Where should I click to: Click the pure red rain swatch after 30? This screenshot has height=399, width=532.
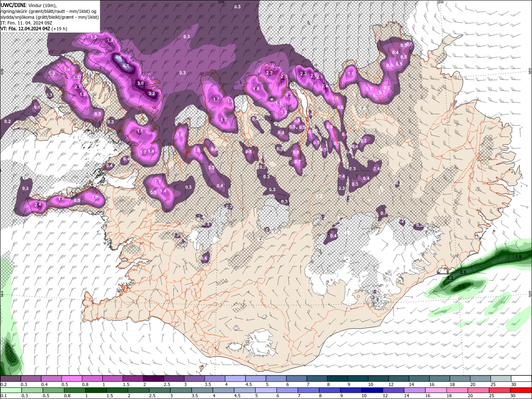(x=521, y=390)
